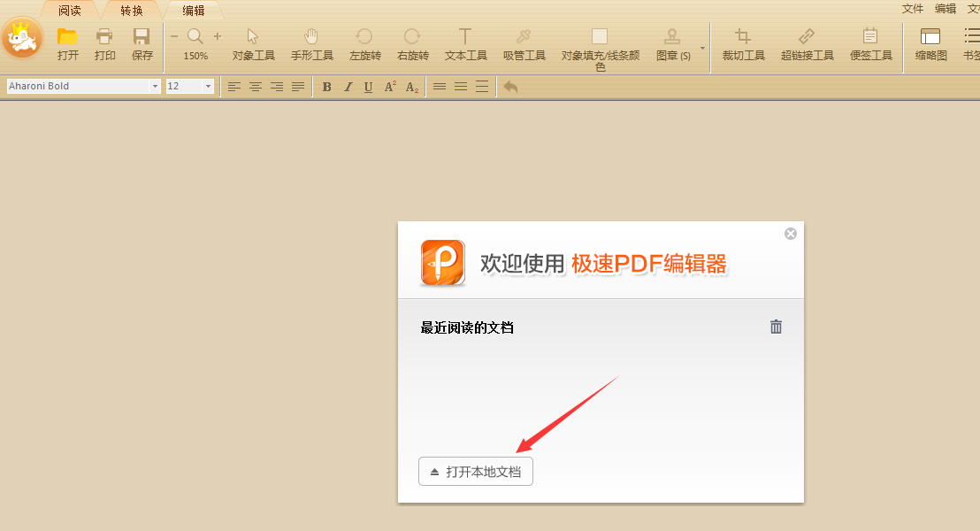Clear recent documents with trash icon
Screen dimensions: 980x531
(776, 327)
